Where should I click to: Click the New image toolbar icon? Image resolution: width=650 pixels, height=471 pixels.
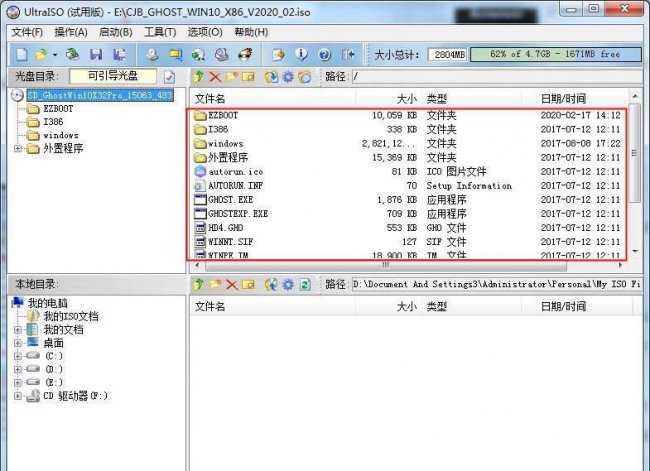click(22, 54)
